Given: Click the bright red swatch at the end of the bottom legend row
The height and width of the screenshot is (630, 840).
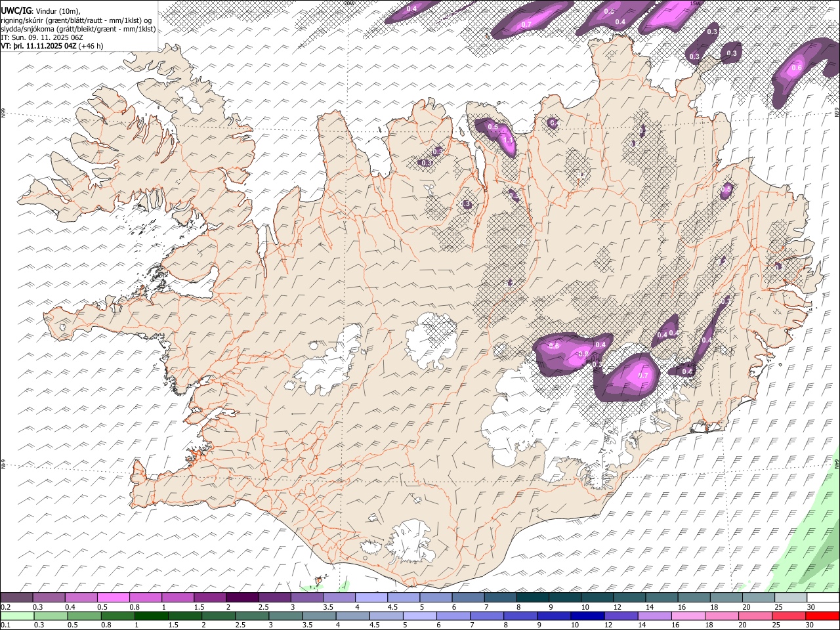Looking at the screenshot, I should [823, 616].
